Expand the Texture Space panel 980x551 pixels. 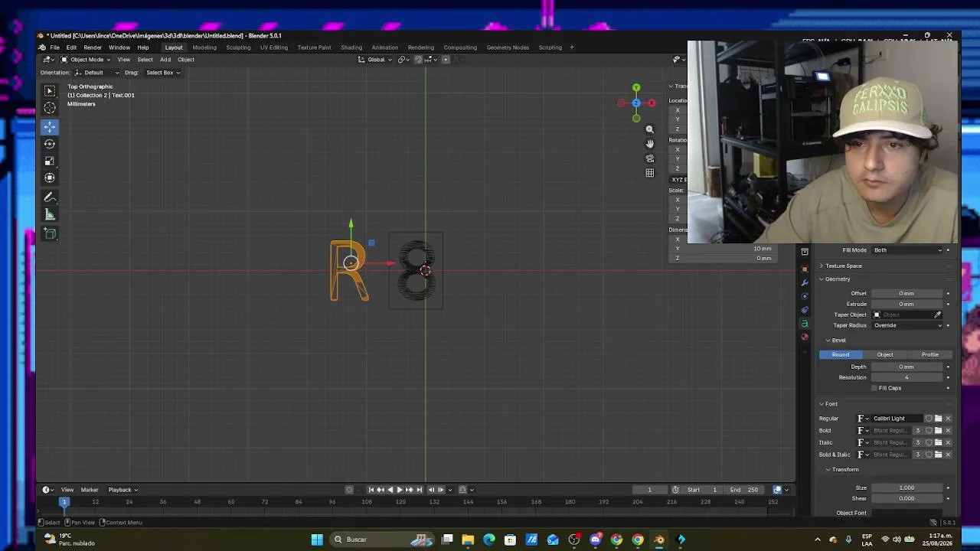pyautogui.click(x=843, y=266)
